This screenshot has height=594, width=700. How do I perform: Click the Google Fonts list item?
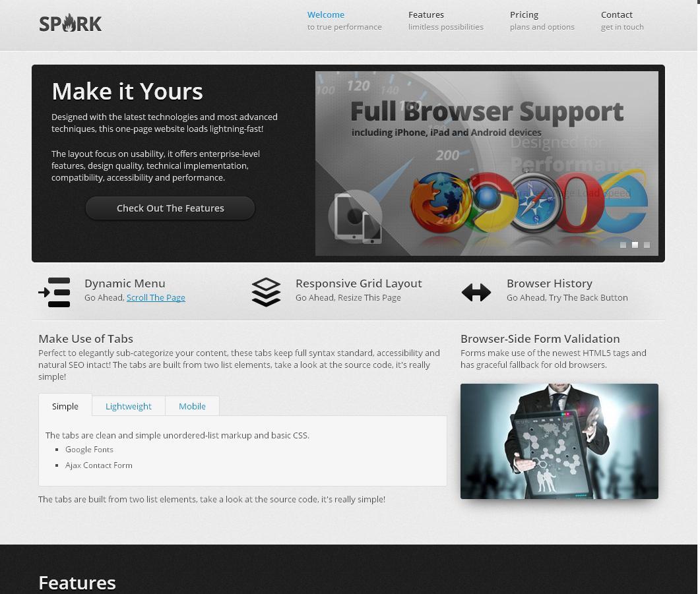(89, 450)
